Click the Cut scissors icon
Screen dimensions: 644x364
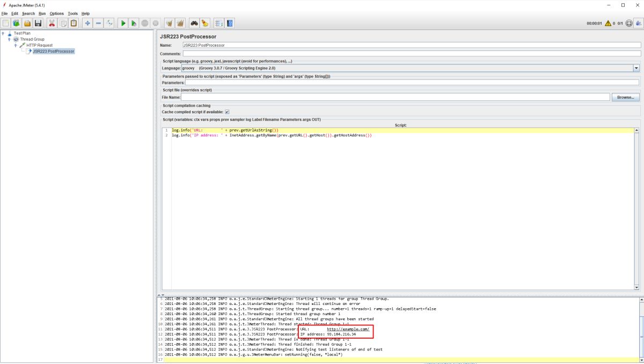point(52,23)
